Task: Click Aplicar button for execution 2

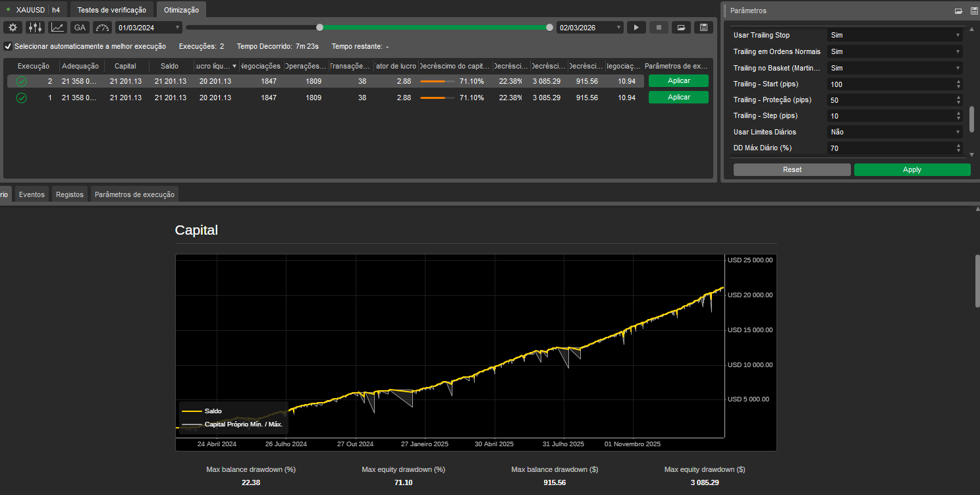Action: (x=678, y=80)
